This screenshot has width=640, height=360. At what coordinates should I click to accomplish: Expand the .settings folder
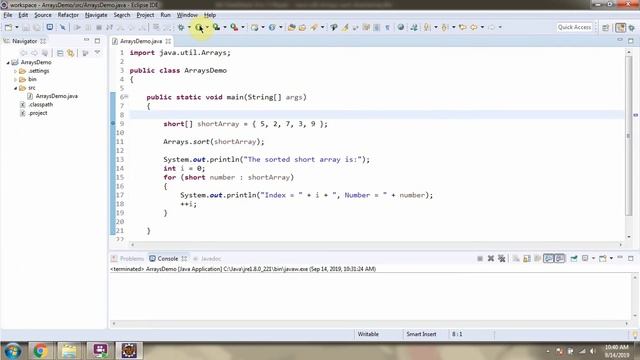click(x=16, y=71)
